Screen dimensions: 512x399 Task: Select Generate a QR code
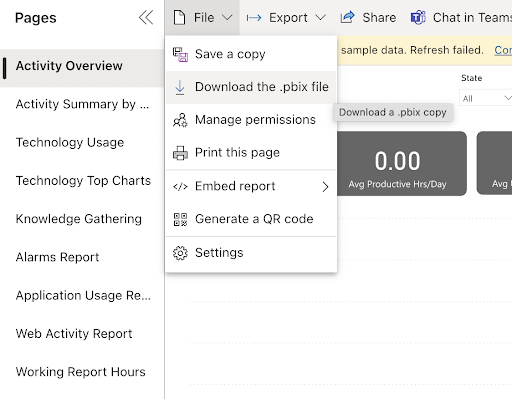point(251,219)
